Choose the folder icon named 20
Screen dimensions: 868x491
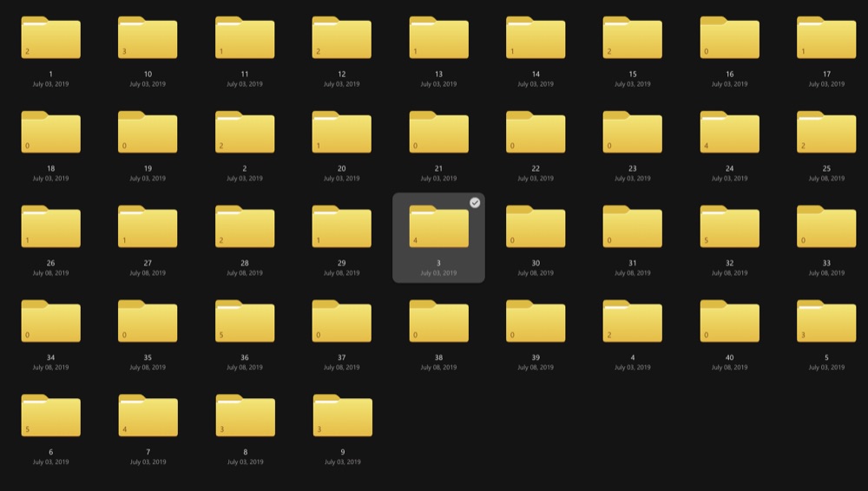341,133
